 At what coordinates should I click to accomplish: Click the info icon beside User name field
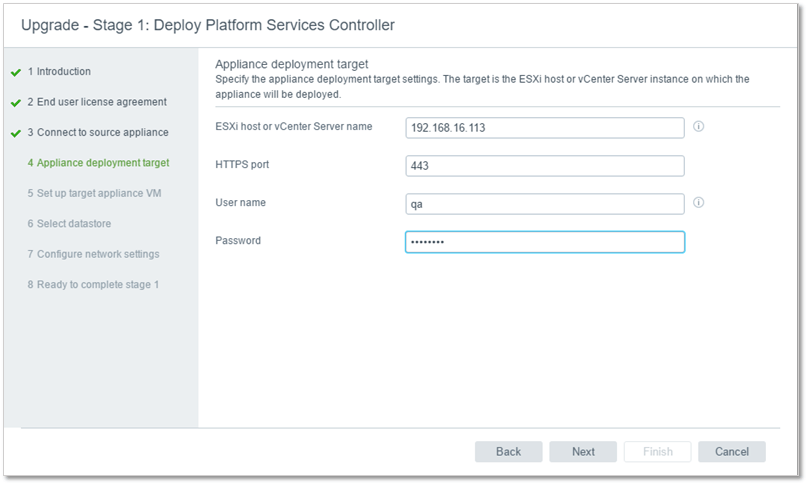(x=698, y=203)
